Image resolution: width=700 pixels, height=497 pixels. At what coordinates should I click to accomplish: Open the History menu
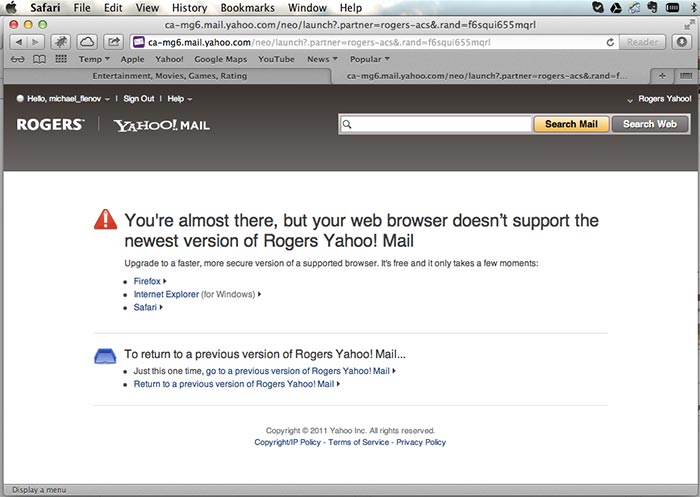pyautogui.click(x=189, y=8)
